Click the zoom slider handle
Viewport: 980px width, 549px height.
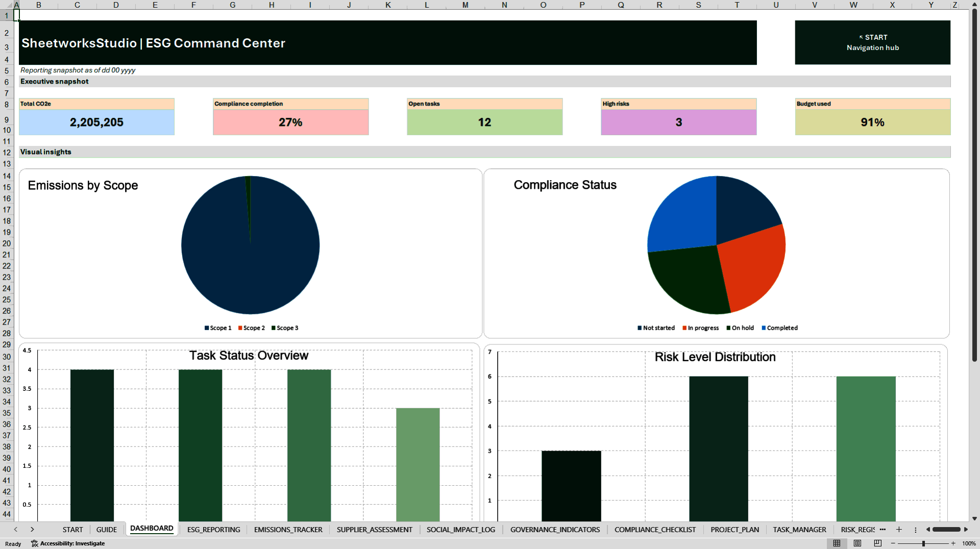coord(923,543)
